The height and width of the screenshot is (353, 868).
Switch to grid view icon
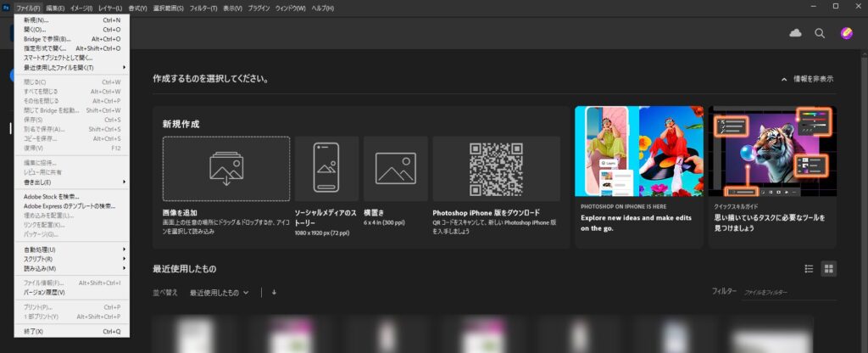click(829, 269)
